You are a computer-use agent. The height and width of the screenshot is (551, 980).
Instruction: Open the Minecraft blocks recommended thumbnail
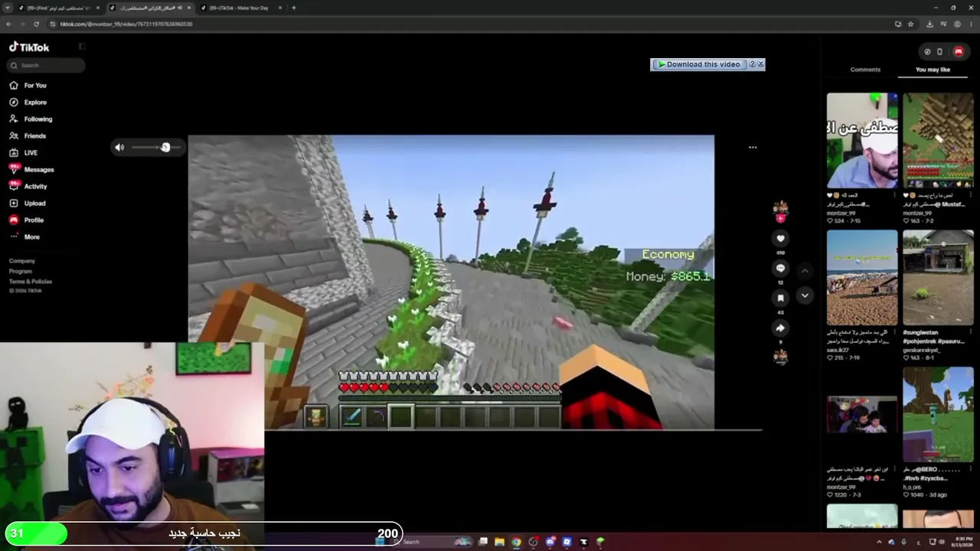(x=938, y=140)
